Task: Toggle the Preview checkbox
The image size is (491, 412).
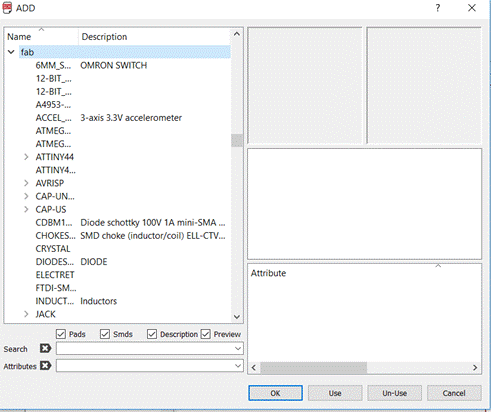Action: (205, 334)
